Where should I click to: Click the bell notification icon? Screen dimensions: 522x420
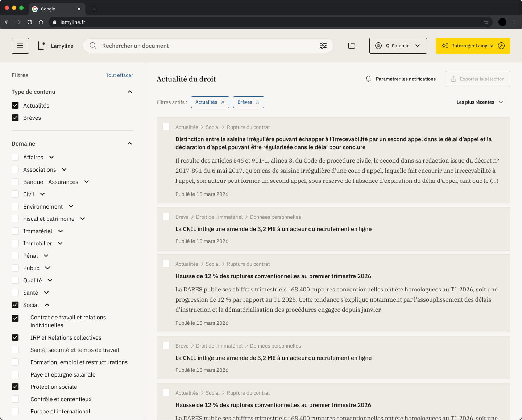(x=368, y=79)
